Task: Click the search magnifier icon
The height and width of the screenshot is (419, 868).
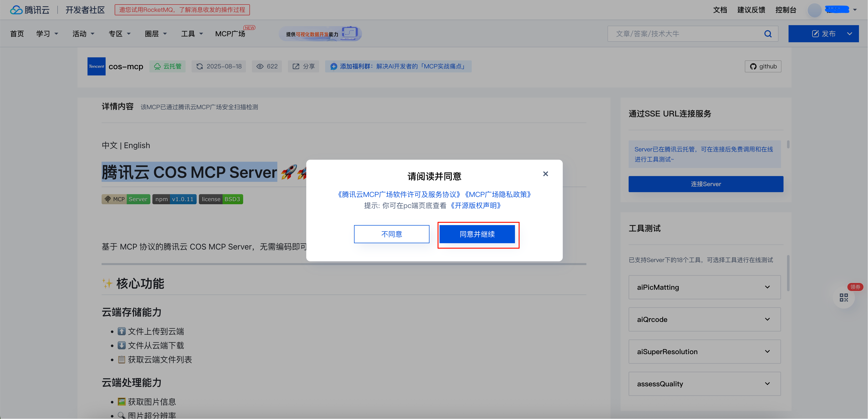Action: [x=768, y=33]
